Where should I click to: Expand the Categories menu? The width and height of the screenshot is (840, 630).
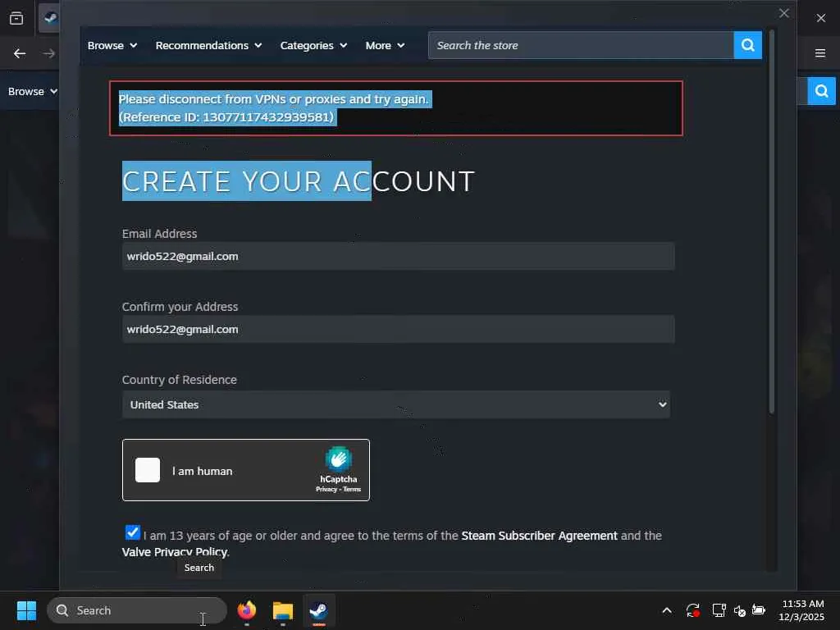313,46
